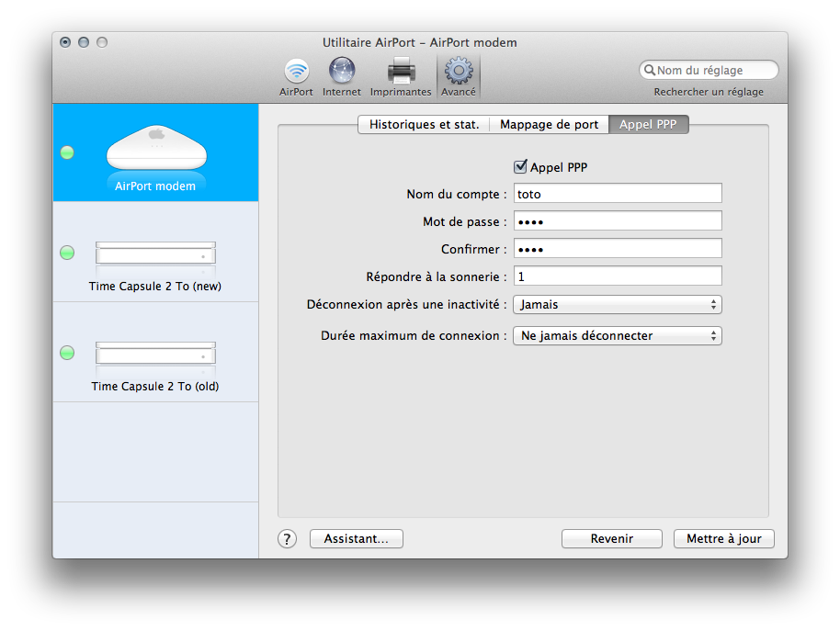This screenshot has width=840, height=631.
Task: Click green status light of Time Capsule (new)
Action: pyautogui.click(x=67, y=253)
